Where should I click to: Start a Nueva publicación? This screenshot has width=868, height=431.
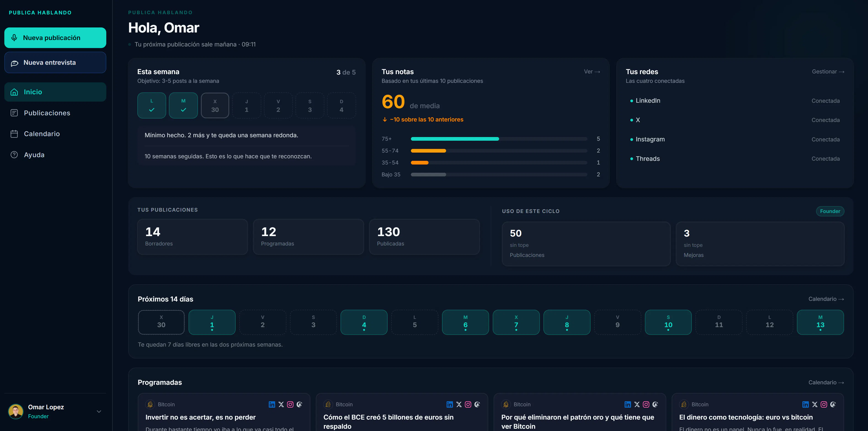55,38
